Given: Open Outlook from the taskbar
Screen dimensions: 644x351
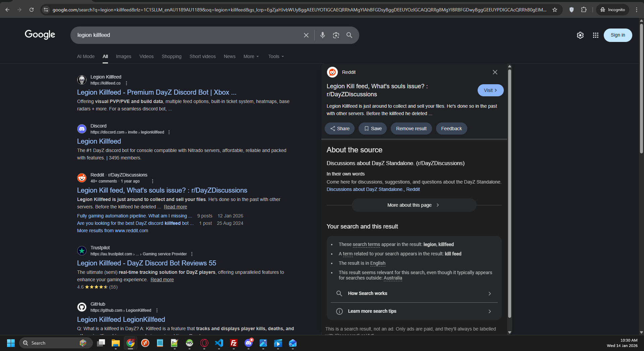Looking at the screenshot, I should coord(293,343).
